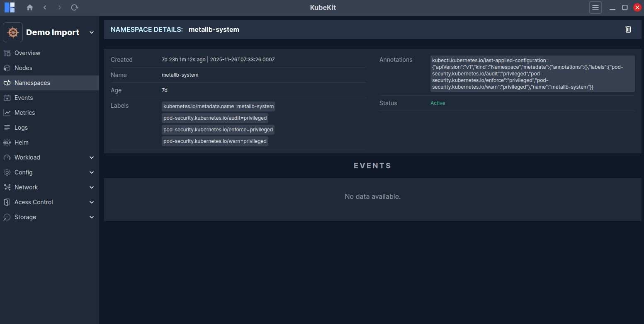Click the KubeKit app logo

pos(9,7)
